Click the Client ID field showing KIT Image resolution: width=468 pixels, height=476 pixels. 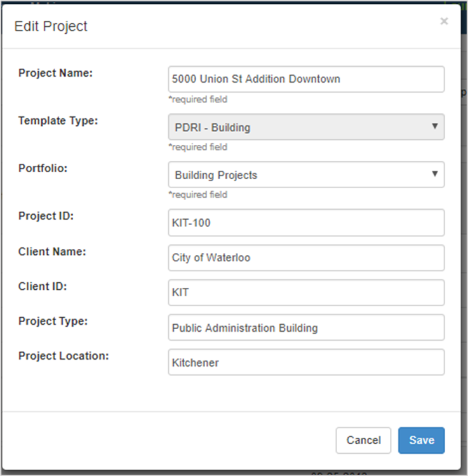click(x=306, y=292)
